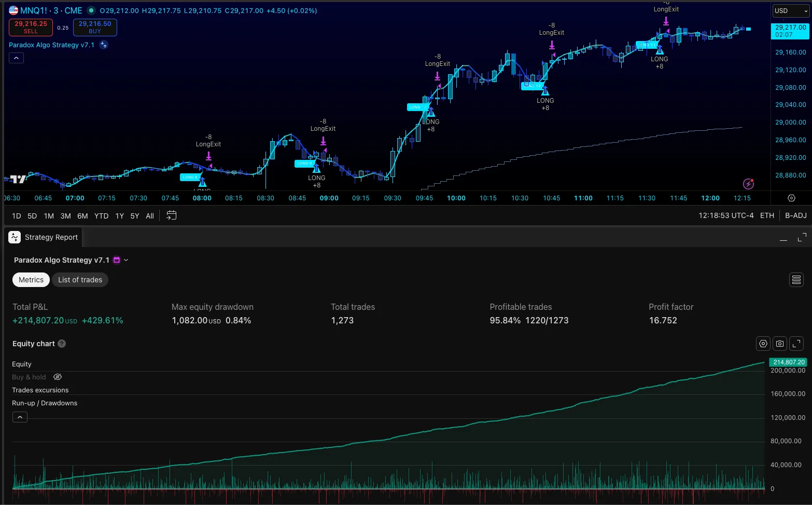Toggle the Run-up / Drawdowns option

45,403
